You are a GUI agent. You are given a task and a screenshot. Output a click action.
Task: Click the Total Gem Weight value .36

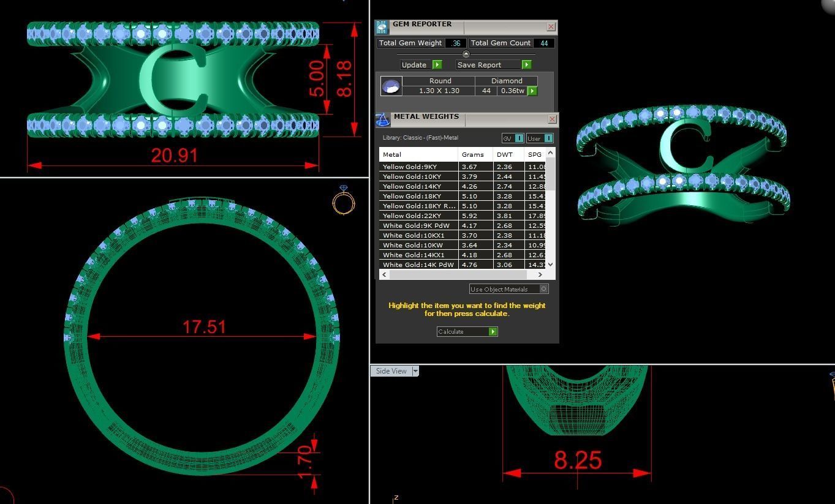click(x=456, y=43)
